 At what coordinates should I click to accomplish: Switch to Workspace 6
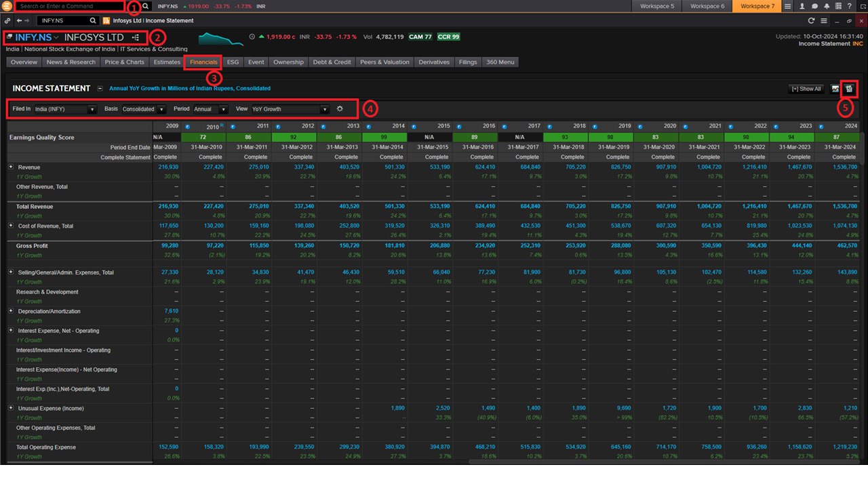pyautogui.click(x=707, y=6)
